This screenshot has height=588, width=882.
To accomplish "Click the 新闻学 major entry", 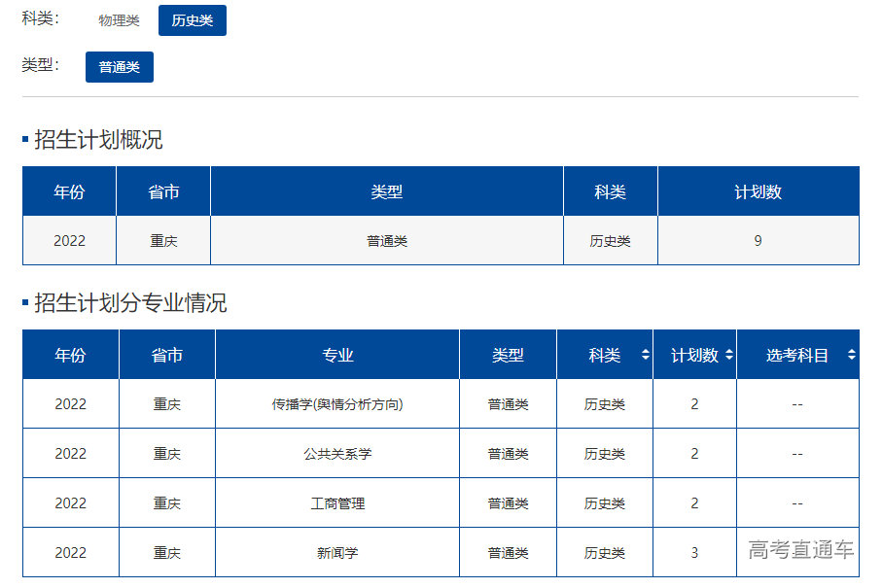I will point(335,551).
